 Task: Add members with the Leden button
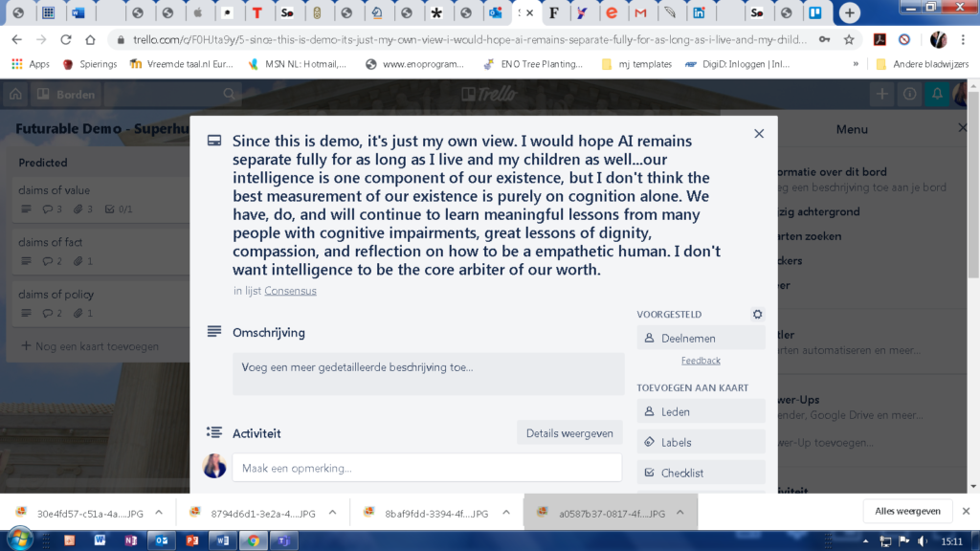[701, 411]
